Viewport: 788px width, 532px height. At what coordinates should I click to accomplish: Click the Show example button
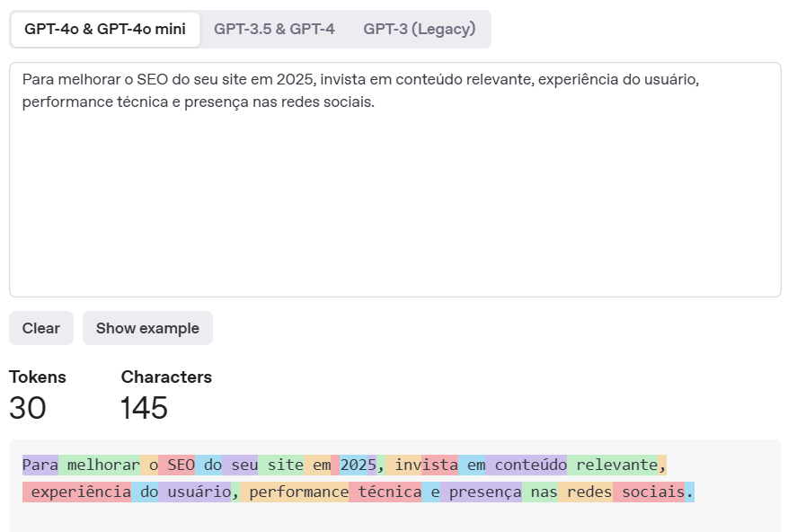[147, 328]
